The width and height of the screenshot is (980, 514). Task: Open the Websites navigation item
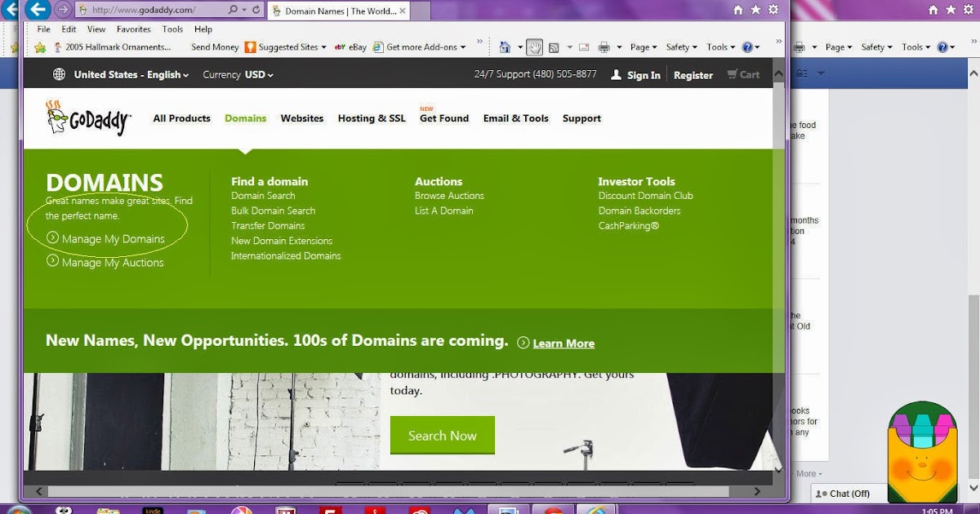point(302,118)
